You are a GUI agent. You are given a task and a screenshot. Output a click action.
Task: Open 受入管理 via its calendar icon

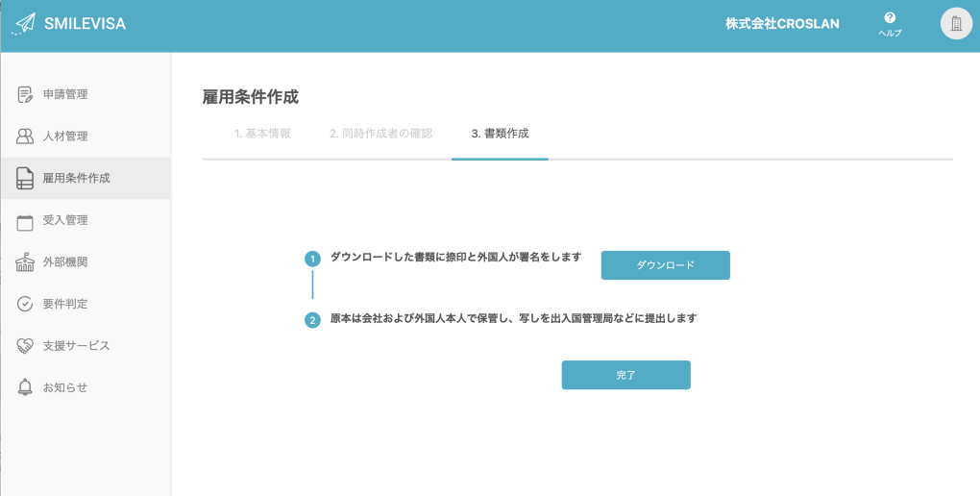click(26, 220)
